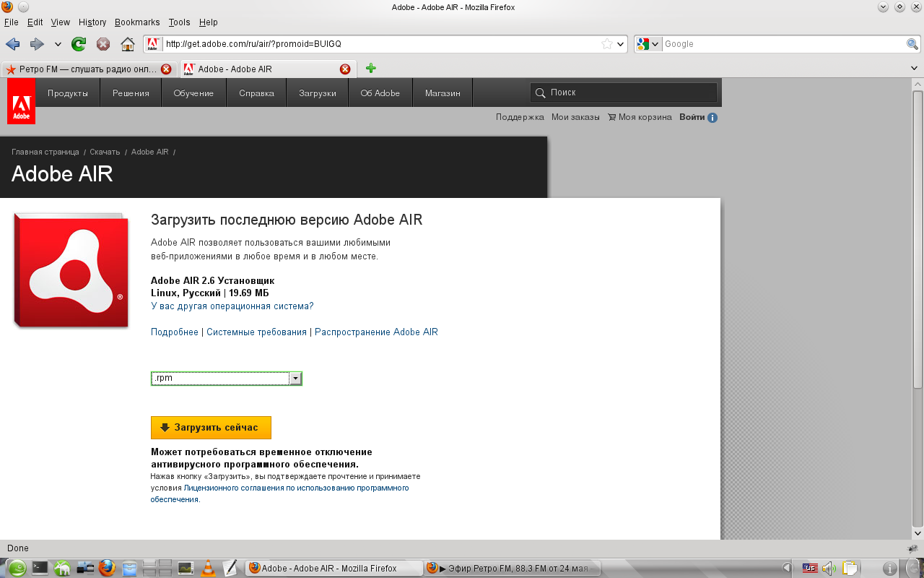Open the Системные требования link
Screen dimensions: 924x578
point(256,332)
